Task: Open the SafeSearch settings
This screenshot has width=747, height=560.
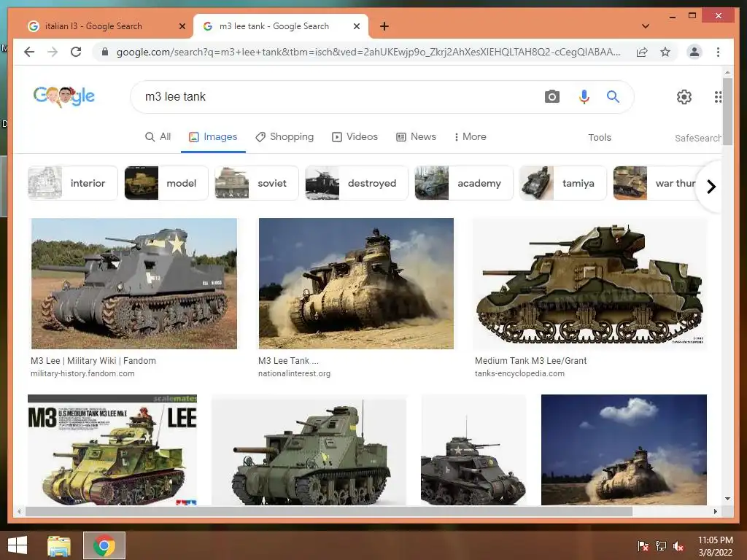Action: pos(697,138)
